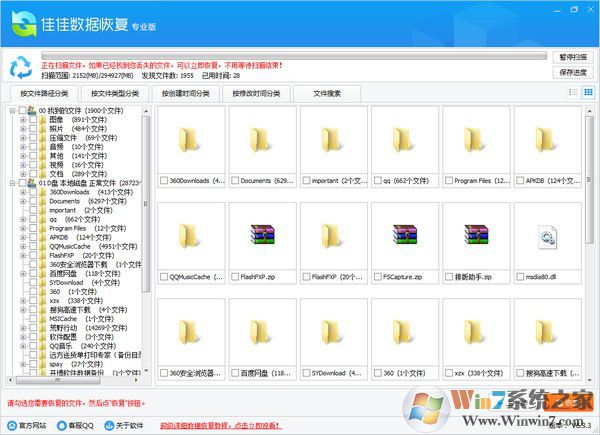Image resolution: width=600 pixels, height=435 pixels.
Task: Open the 百度网盘 folder thumbnail
Action: pos(261,332)
